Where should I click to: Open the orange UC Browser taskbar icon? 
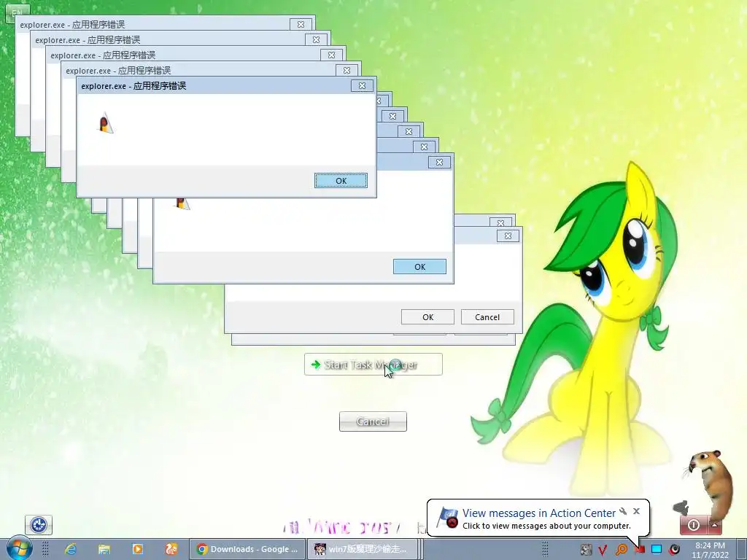(171, 549)
